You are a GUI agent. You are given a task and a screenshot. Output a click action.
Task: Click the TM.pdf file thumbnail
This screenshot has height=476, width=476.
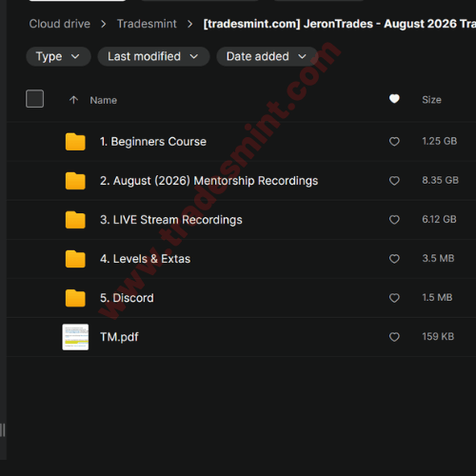75,337
